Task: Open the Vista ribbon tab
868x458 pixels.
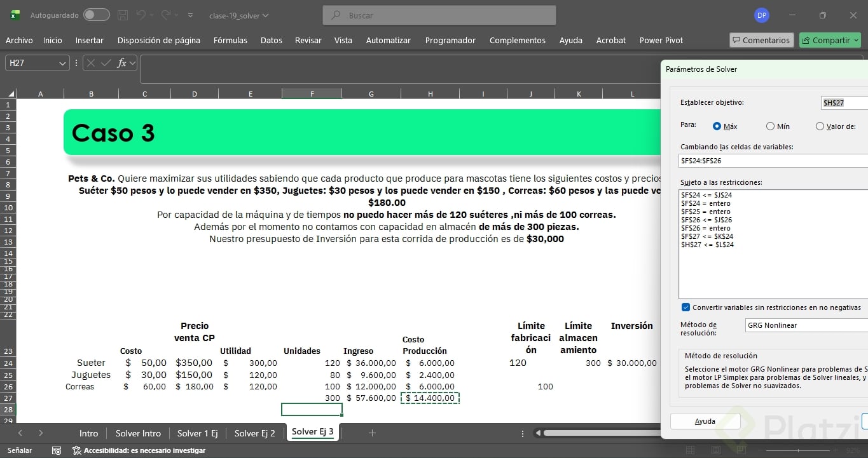Action: (343, 40)
